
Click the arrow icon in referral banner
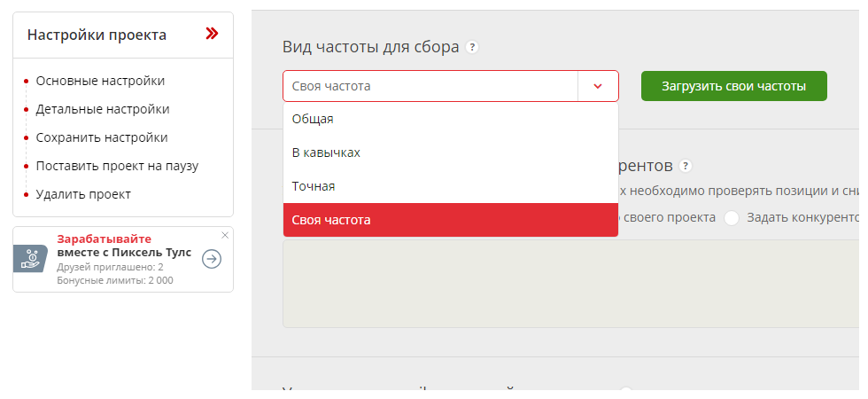coord(212,259)
